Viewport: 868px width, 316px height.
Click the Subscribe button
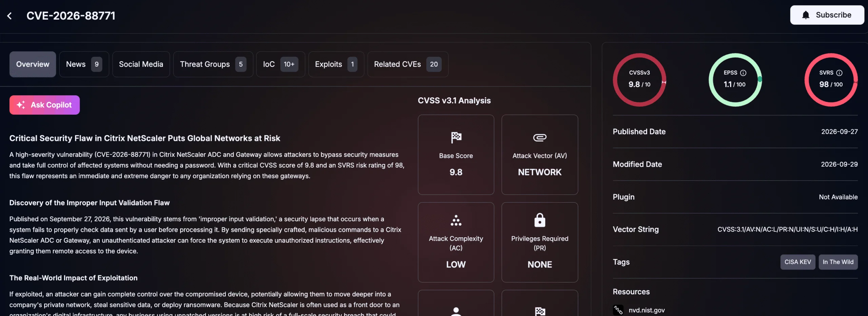tap(827, 15)
